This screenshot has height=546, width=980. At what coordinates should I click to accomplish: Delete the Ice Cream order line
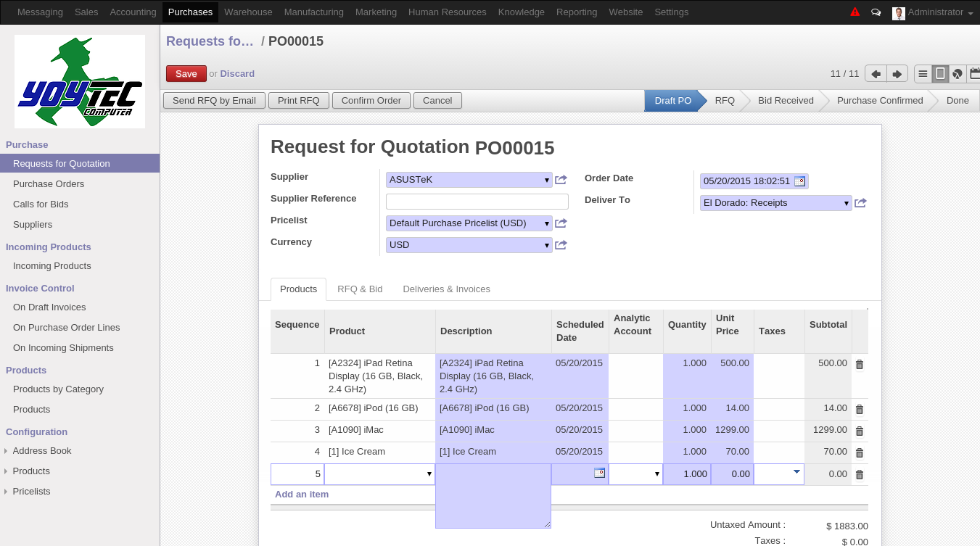(x=860, y=453)
